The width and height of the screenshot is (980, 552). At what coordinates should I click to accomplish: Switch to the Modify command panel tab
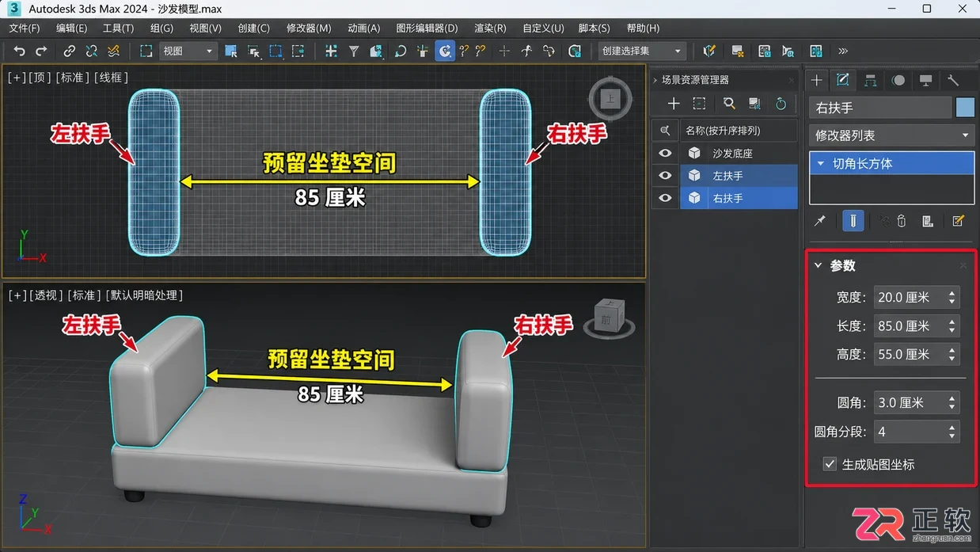(843, 80)
